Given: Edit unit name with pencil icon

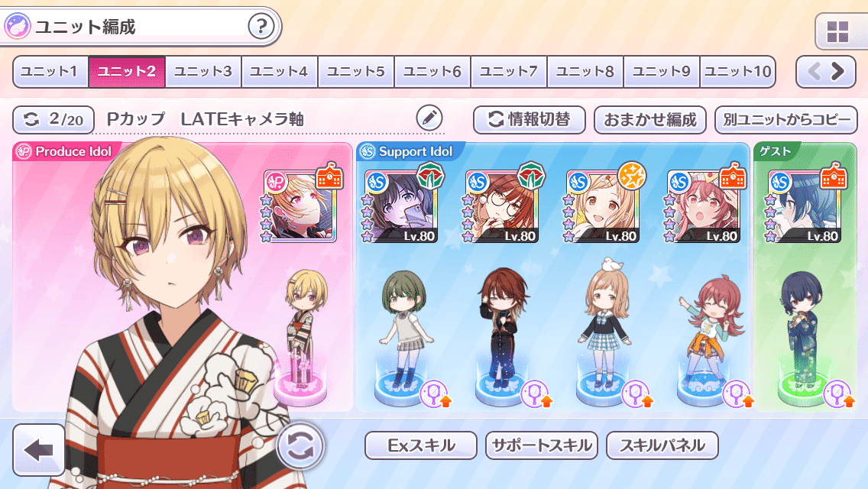Looking at the screenshot, I should pyautogui.click(x=429, y=118).
